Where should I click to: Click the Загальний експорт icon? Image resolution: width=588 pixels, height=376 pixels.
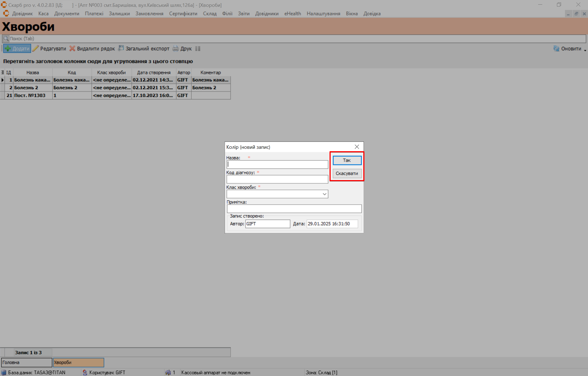121,49
